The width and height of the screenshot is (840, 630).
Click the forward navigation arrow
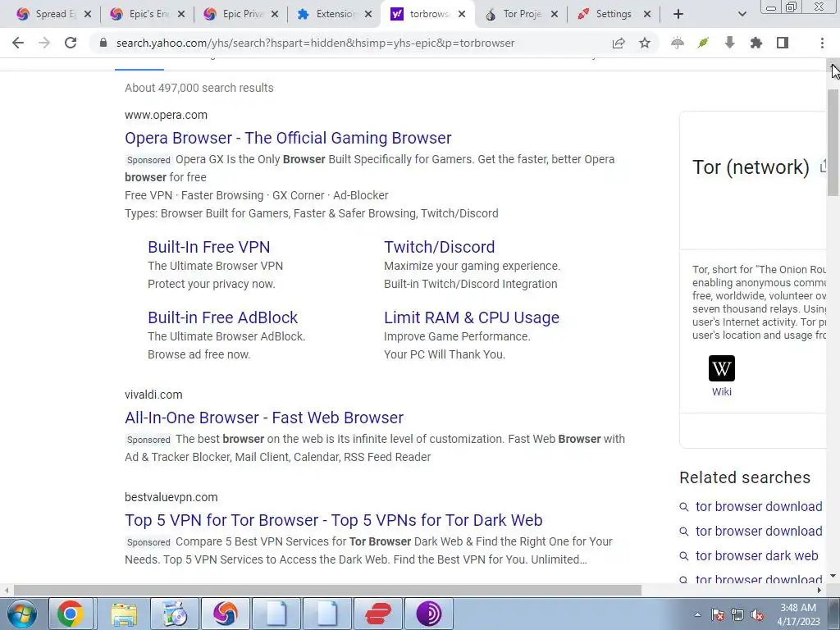click(44, 43)
